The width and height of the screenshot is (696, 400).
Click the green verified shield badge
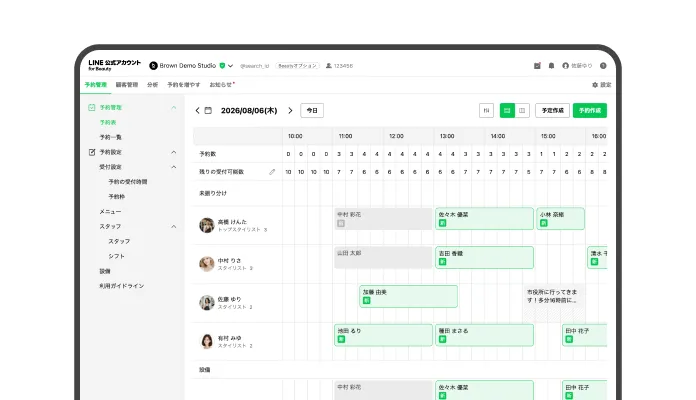click(x=222, y=66)
